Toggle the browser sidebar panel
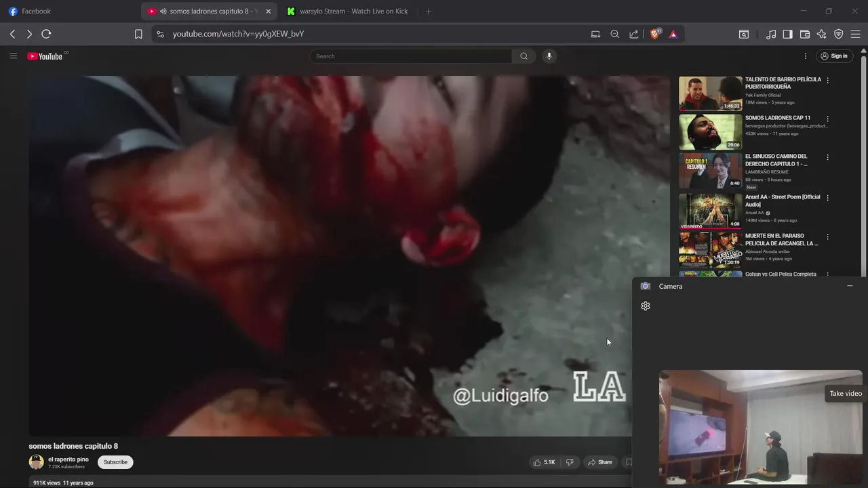Screen dimensions: 868x488 click(x=787, y=34)
